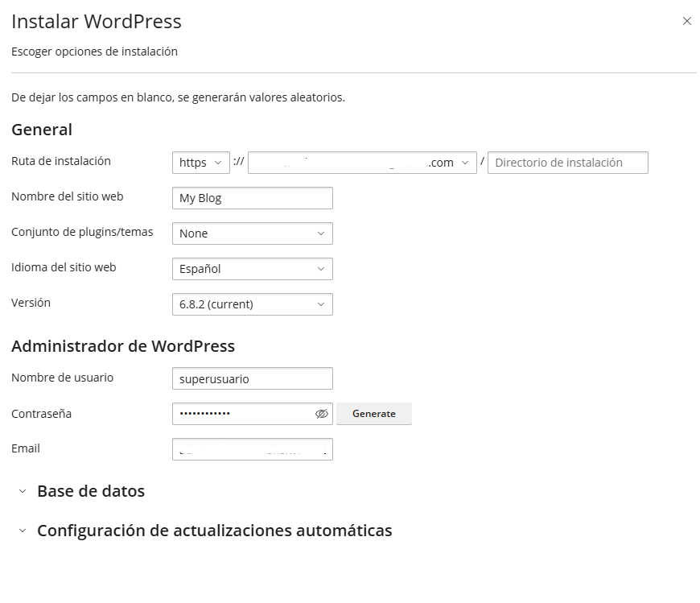This screenshot has height=603, width=700.
Task: Expand section using the Base de datos chevron
Action: tap(23, 491)
